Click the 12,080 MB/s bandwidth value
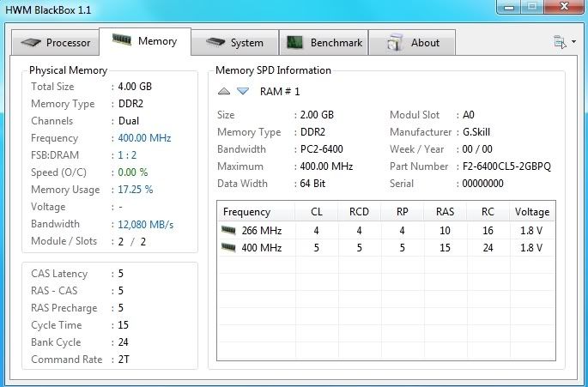 click(x=146, y=224)
